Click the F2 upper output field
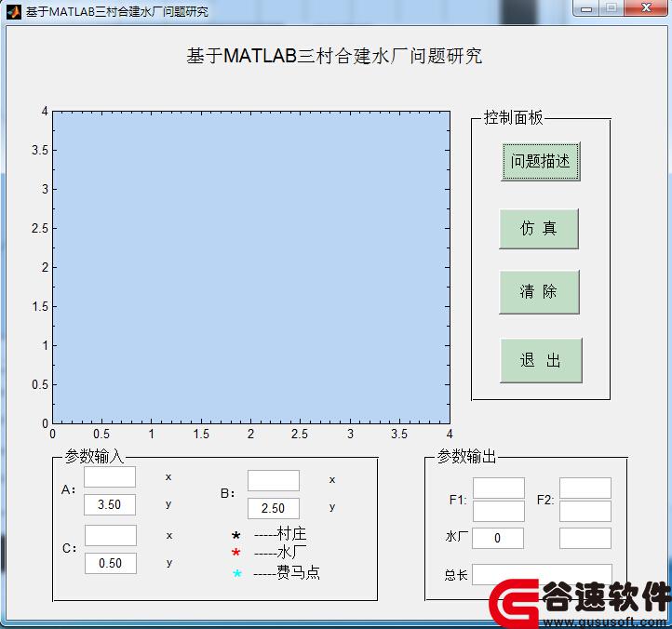 point(585,488)
